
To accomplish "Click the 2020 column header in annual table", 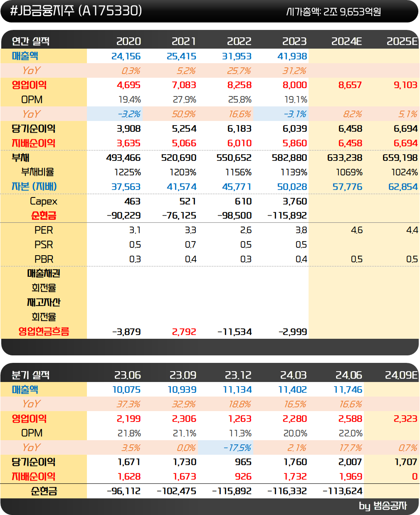I will tap(128, 41).
